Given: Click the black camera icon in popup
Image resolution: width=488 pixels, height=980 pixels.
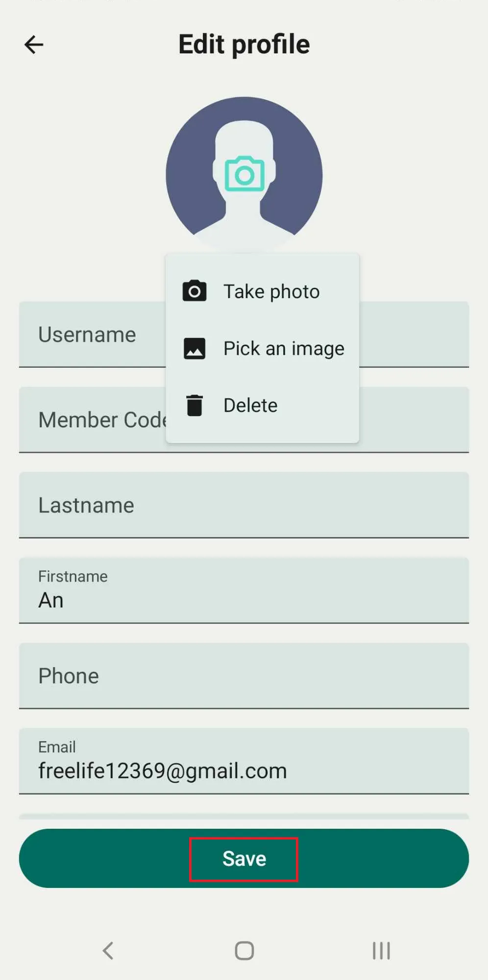Looking at the screenshot, I should (195, 291).
